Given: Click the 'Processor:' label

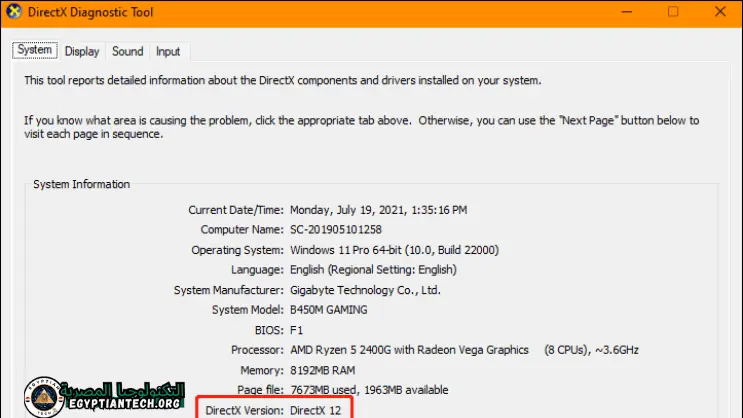Looking at the screenshot, I should [257, 350].
